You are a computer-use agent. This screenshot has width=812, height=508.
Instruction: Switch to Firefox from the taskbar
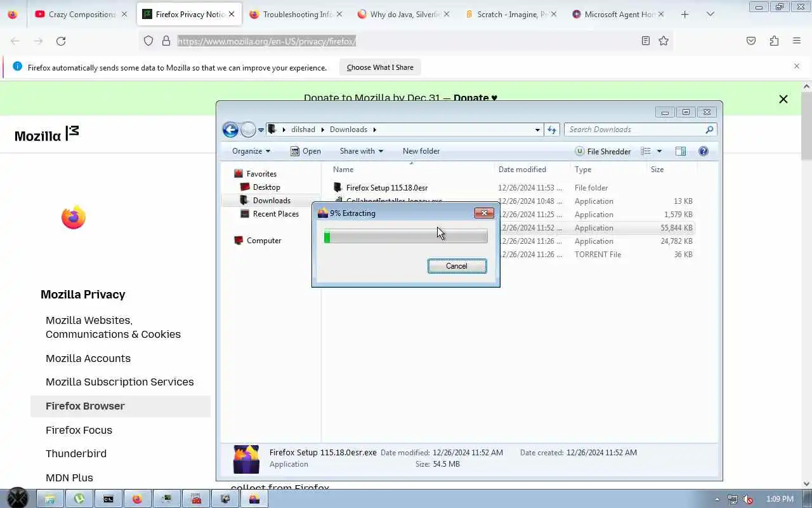(138, 499)
